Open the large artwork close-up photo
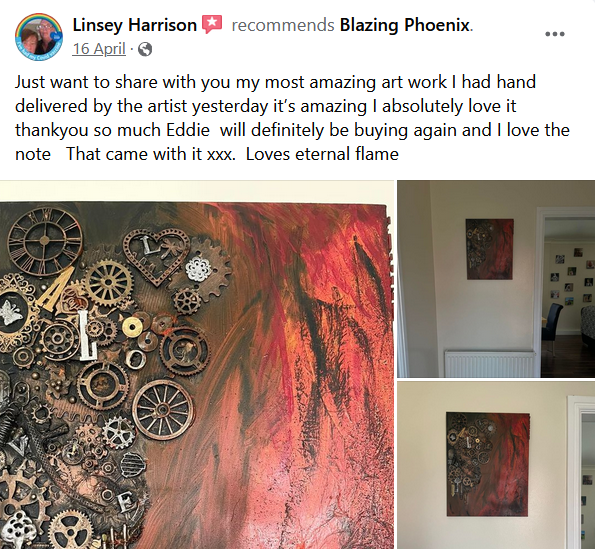Screen dimensions: 595x549 click(x=197, y=365)
